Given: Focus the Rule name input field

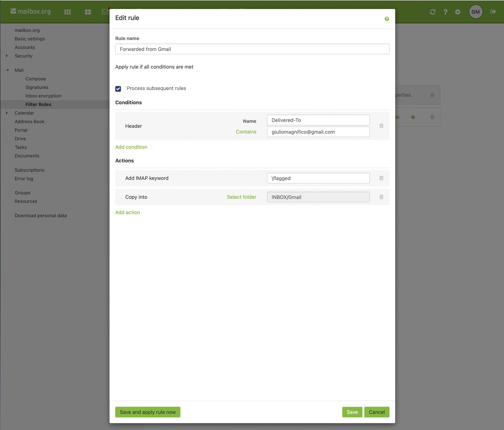Looking at the screenshot, I should [252, 49].
